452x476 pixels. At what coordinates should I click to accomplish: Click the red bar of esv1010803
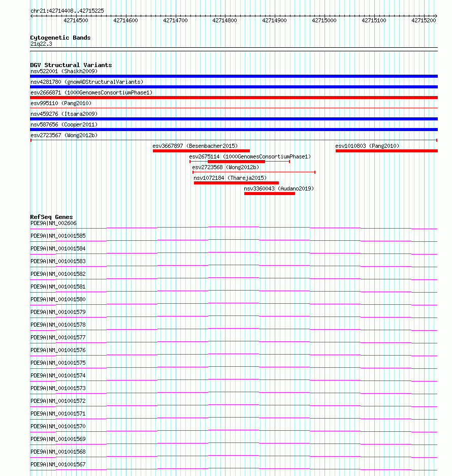pyautogui.click(x=386, y=151)
